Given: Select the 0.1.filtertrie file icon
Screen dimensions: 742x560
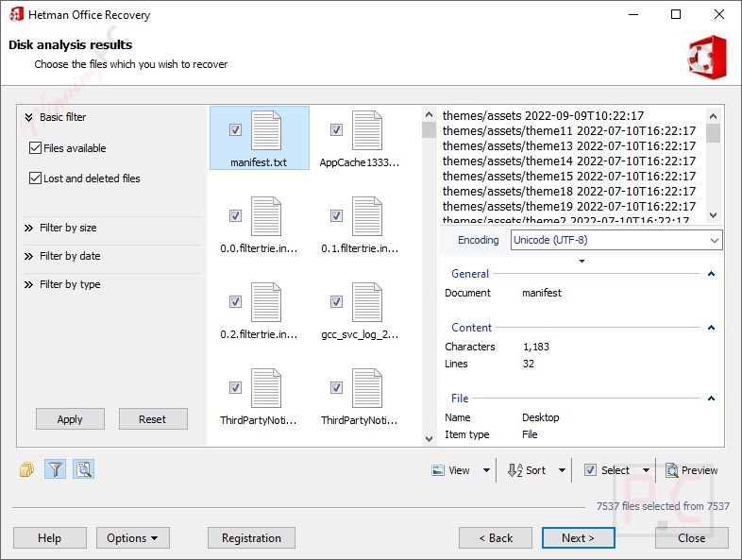Looking at the screenshot, I should tap(366, 216).
